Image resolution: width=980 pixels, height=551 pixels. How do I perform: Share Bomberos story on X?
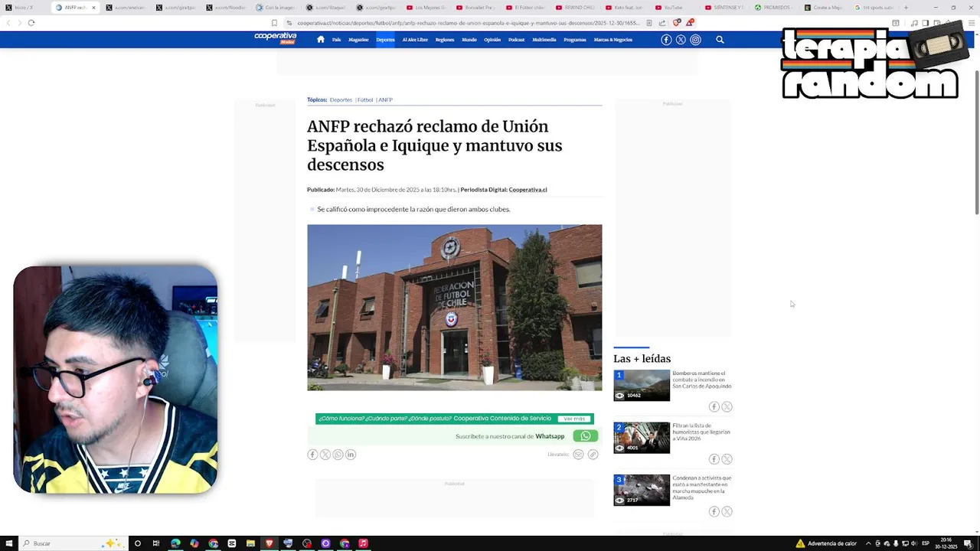pos(727,407)
